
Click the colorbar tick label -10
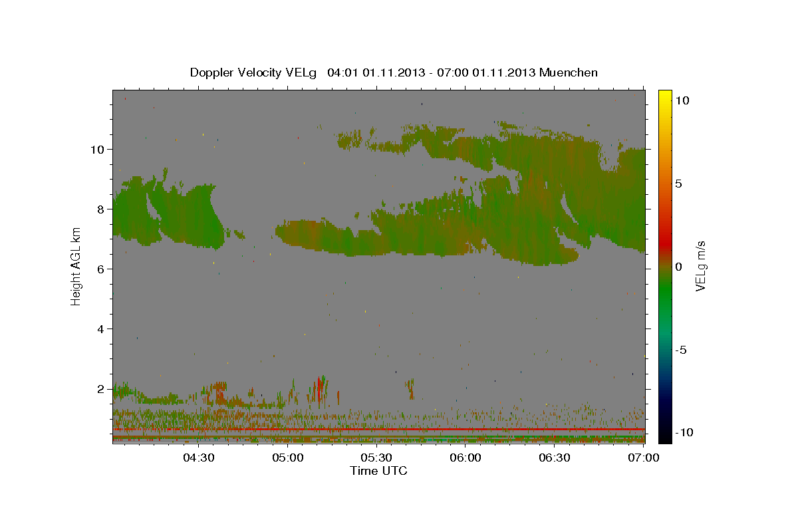[684, 433]
